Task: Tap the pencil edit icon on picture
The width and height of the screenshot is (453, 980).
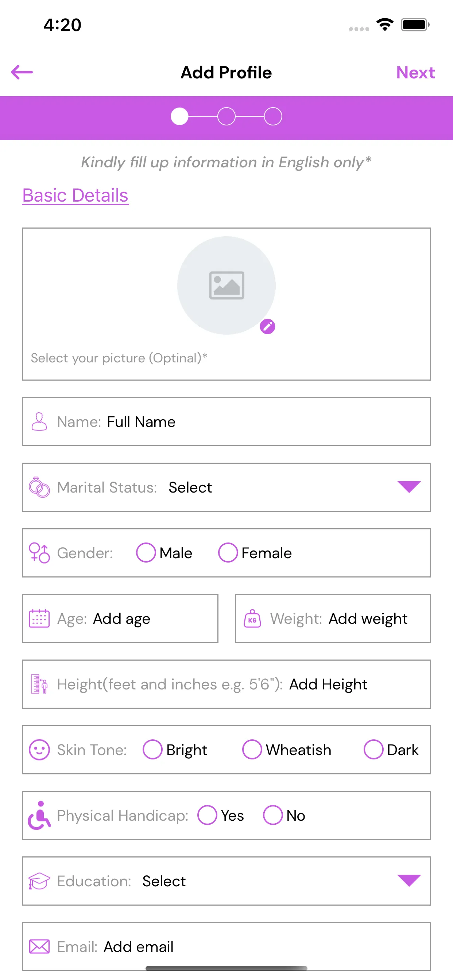Action: (268, 326)
